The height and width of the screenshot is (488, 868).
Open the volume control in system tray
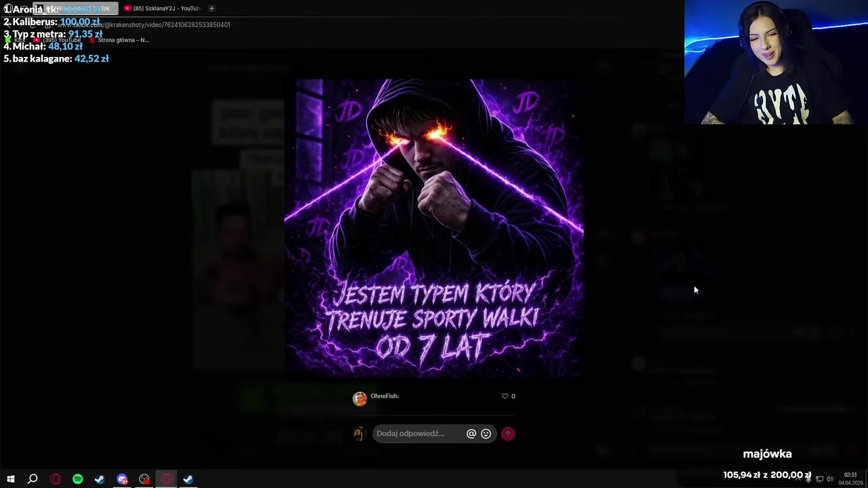tap(829, 479)
